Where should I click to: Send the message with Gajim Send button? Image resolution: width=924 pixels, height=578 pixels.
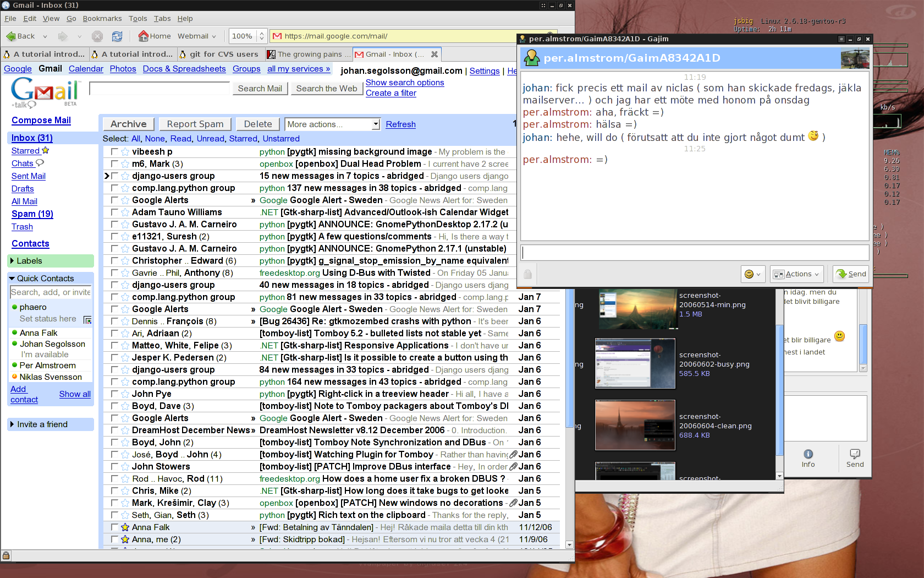tap(851, 274)
